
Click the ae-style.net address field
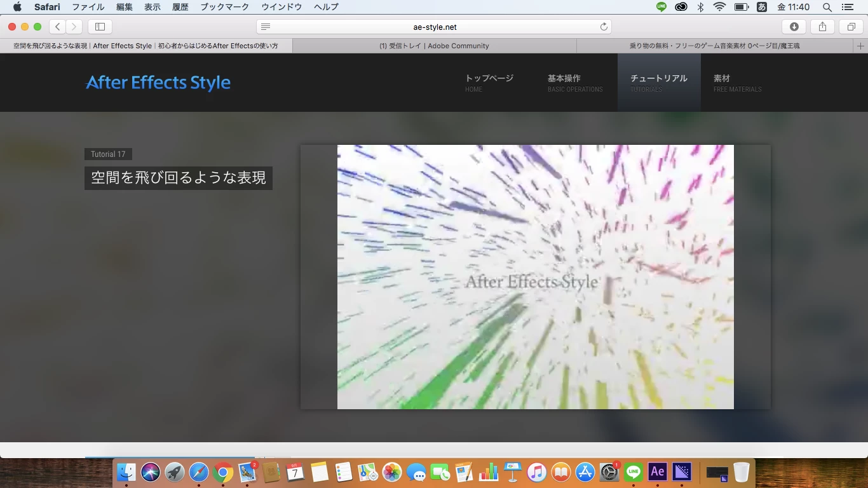click(434, 27)
